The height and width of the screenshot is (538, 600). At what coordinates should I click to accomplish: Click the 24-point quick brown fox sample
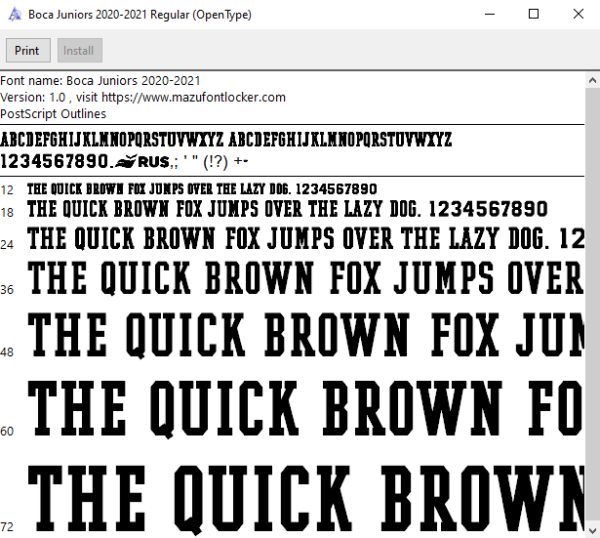(306, 238)
